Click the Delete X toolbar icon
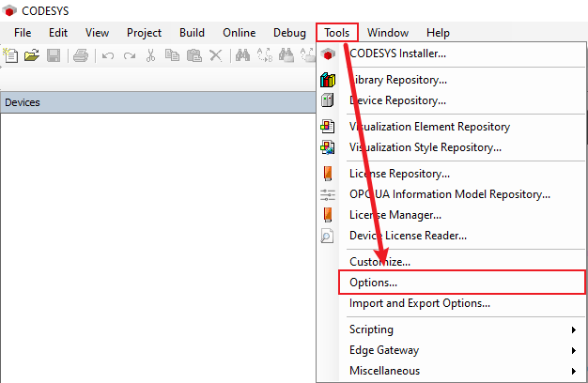588x383 pixels. pyautogui.click(x=216, y=55)
